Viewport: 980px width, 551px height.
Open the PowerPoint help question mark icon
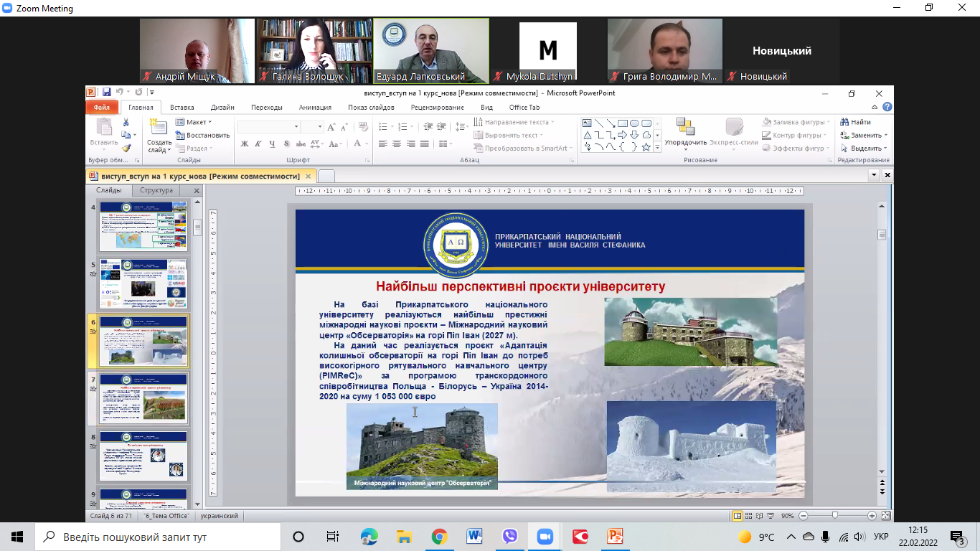click(x=887, y=108)
